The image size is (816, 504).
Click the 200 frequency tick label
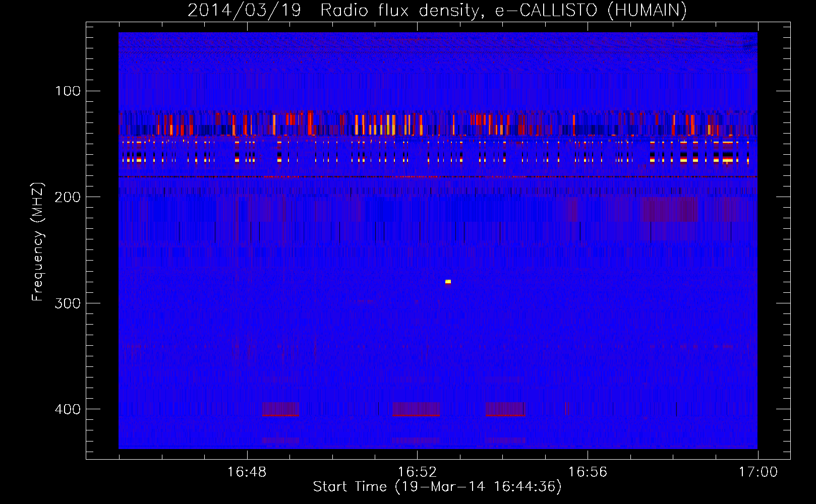(x=68, y=197)
